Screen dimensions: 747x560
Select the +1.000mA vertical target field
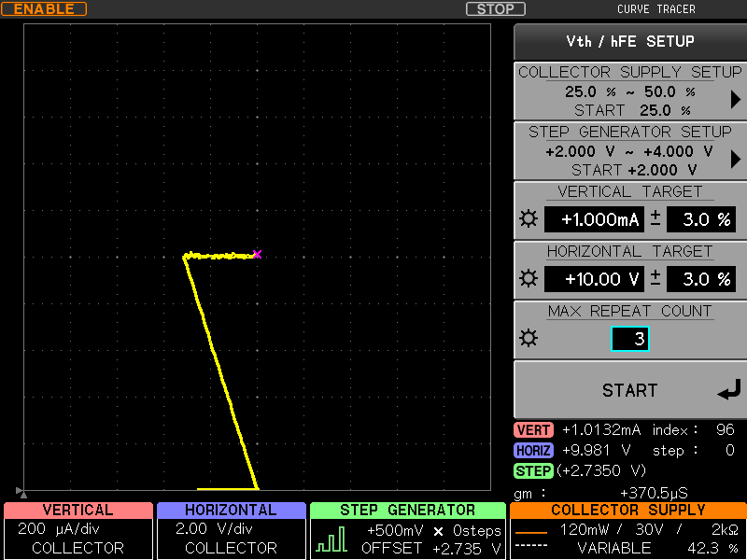(x=594, y=219)
